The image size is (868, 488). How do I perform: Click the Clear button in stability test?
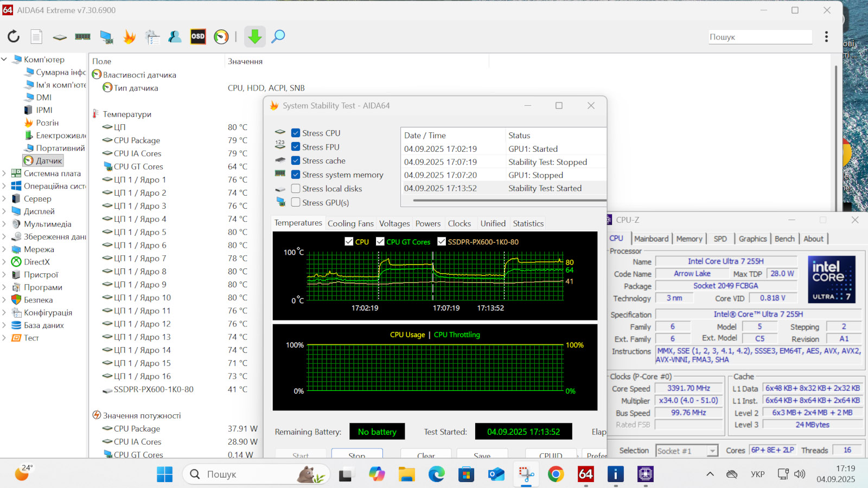point(426,454)
